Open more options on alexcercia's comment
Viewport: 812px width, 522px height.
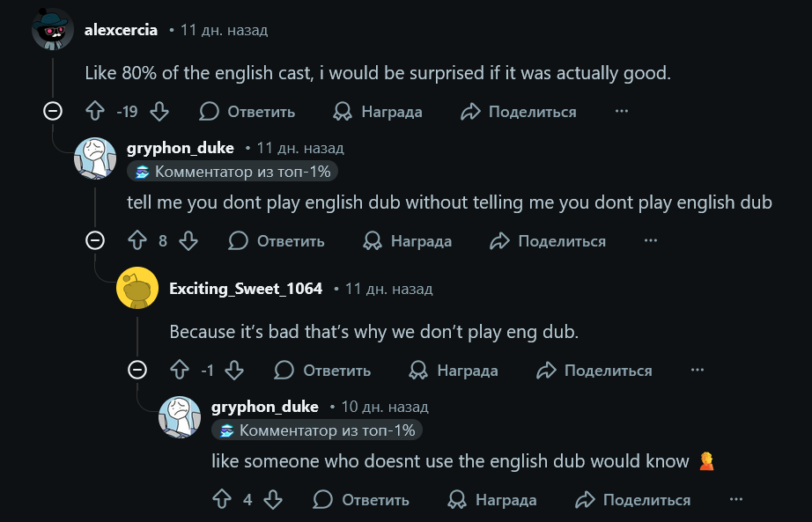pos(622,112)
